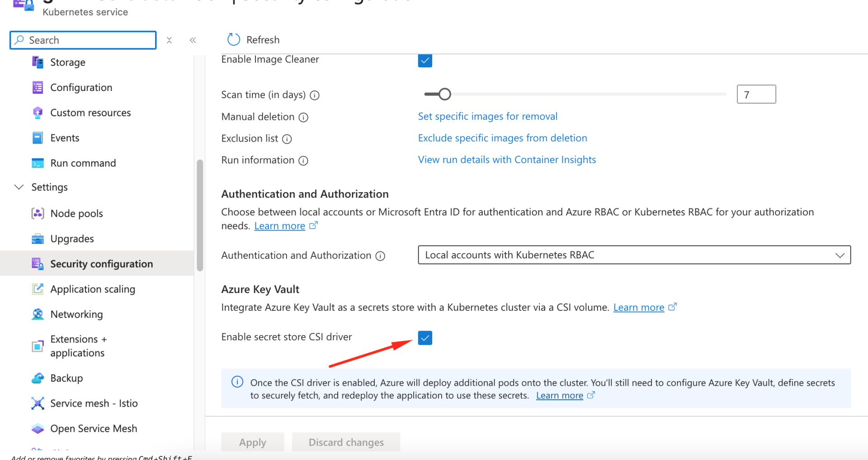Image resolution: width=868 pixels, height=460 pixels.
Task: Open Run command from the sidebar
Action: coord(83,163)
